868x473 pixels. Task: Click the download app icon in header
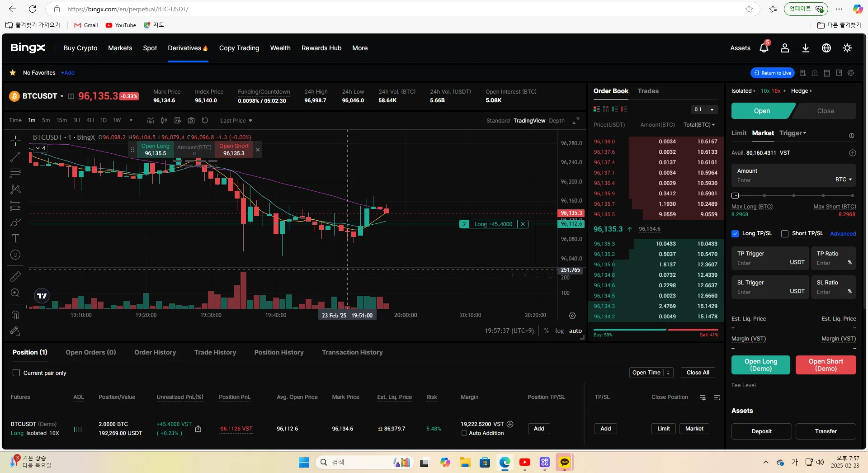tap(806, 48)
